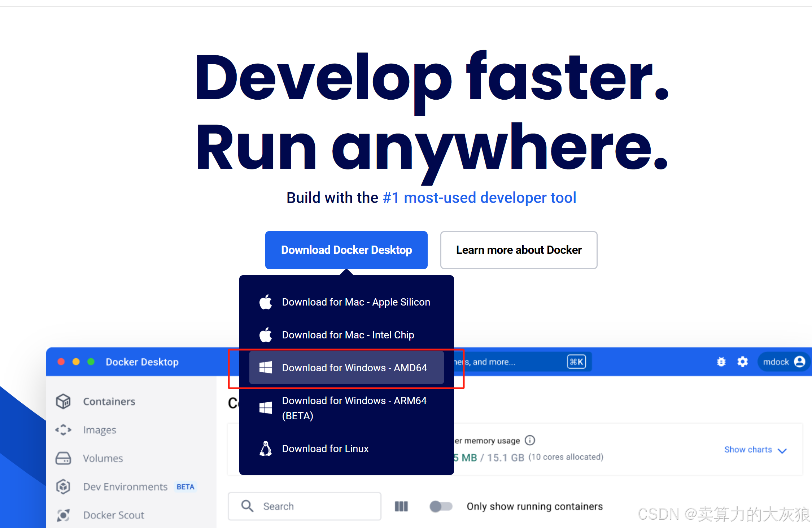The image size is (812, 528).
Task: Click the Docker Scout sidebar icon
Action: (63, 515)
